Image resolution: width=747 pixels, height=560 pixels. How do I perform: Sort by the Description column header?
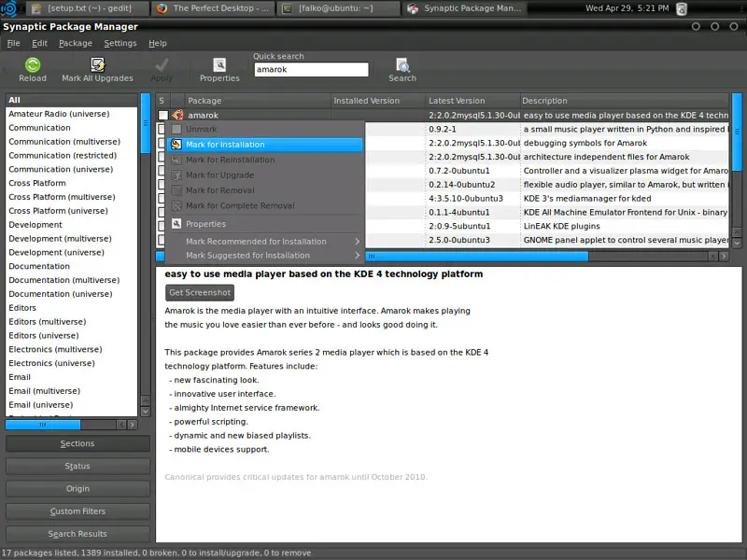[624, 101]
